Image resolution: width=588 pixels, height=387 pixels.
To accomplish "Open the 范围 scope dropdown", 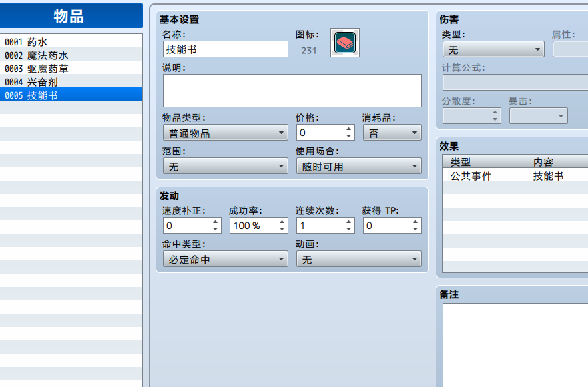I will 226,166.
